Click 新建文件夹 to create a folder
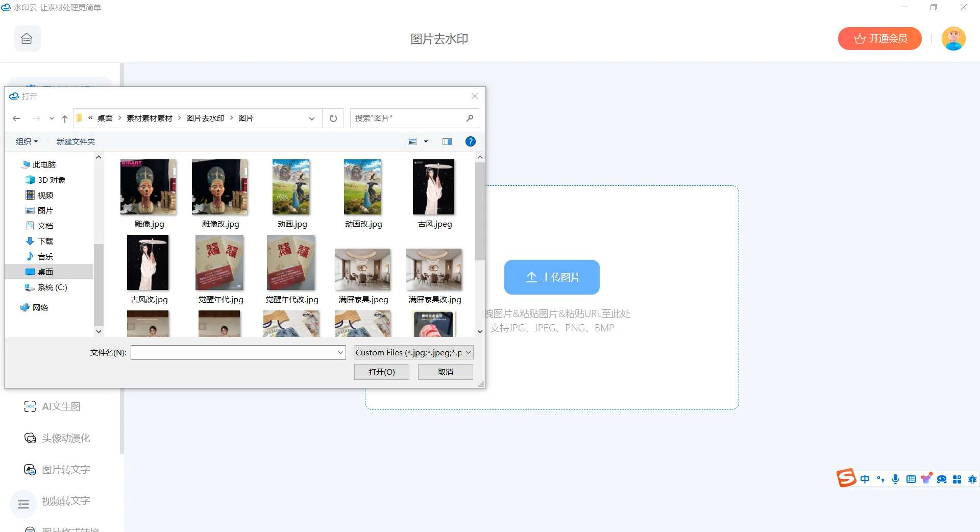Image resolution: width=980 pixels, height=532 pixels. pyautogui.click(x=76, y=141)
